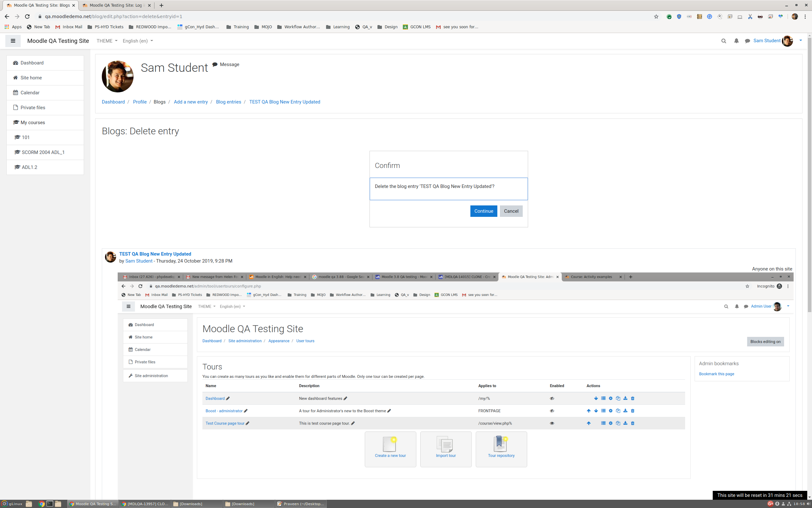
Task: Open Calendar in side navigation
Action: [x=45, y=93]
